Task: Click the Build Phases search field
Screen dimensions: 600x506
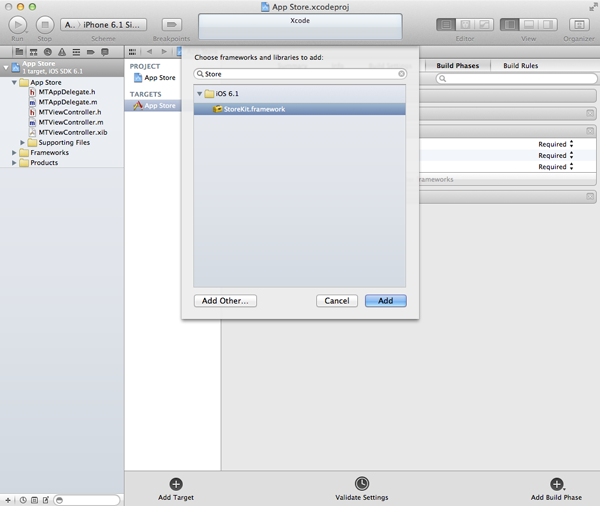Action: pos(517,78)
